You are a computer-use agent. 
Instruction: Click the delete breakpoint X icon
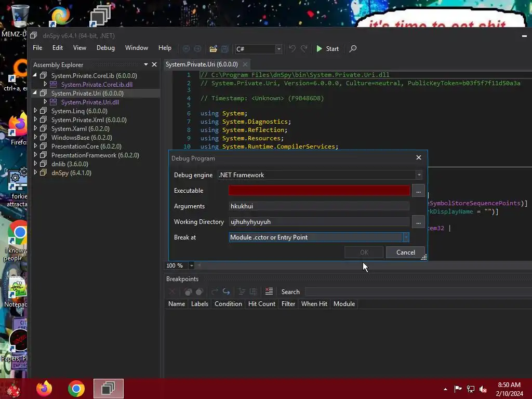(172, 291)
